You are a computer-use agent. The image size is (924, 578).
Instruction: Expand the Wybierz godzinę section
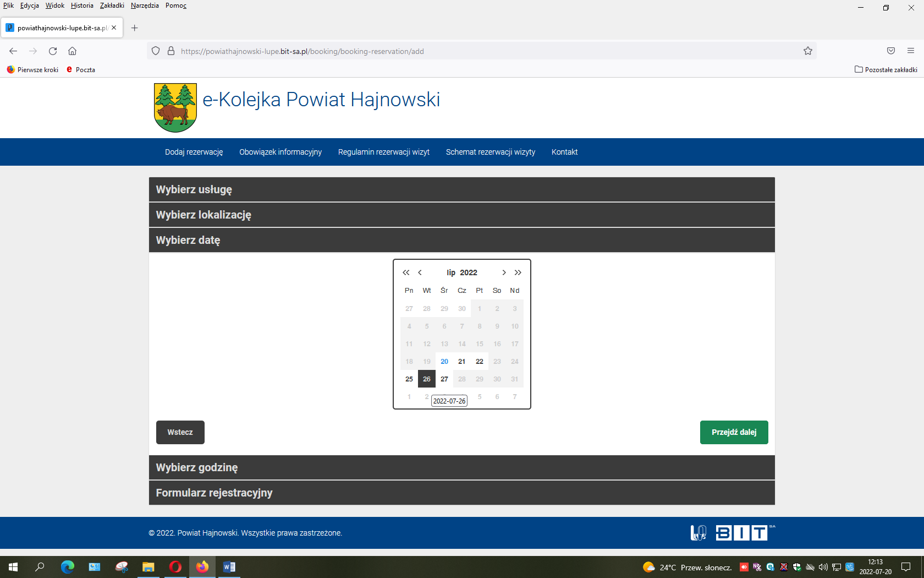point(461,468)
